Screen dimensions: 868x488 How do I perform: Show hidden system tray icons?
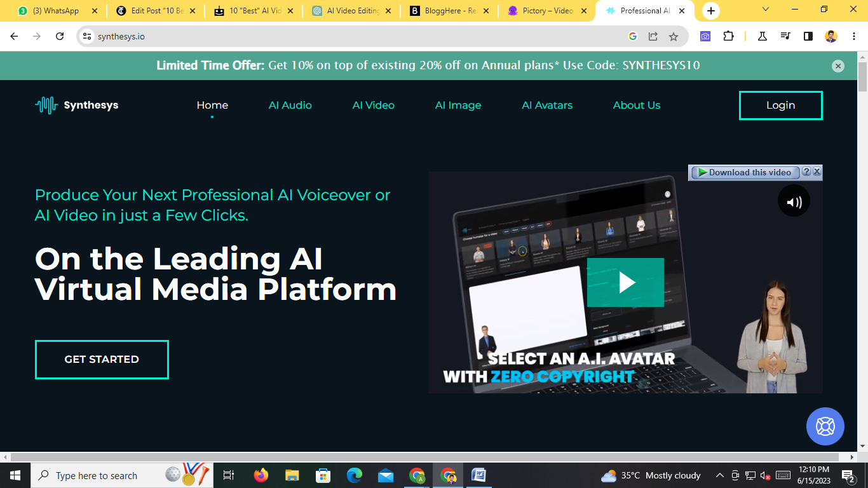pos(720,475)
